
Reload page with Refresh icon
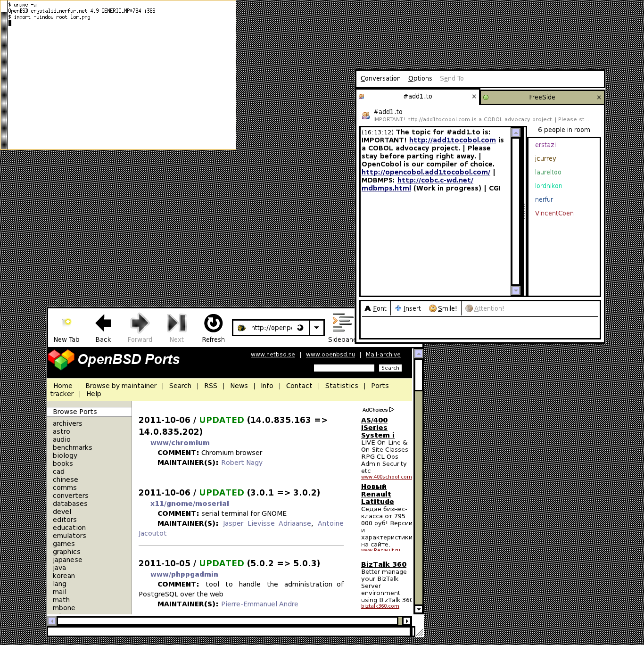(213, 323)
